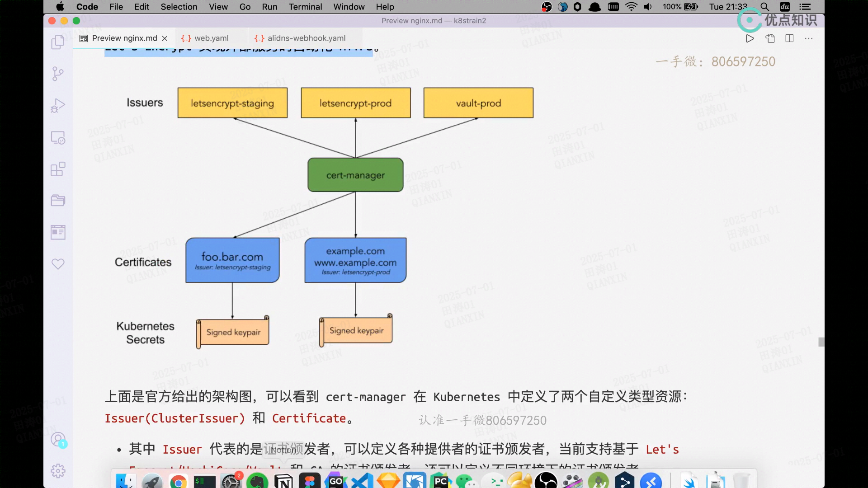868x488 pixels.
Task: Click the preview vertical scrollbar thumb
Action: (x=821, y=342)
